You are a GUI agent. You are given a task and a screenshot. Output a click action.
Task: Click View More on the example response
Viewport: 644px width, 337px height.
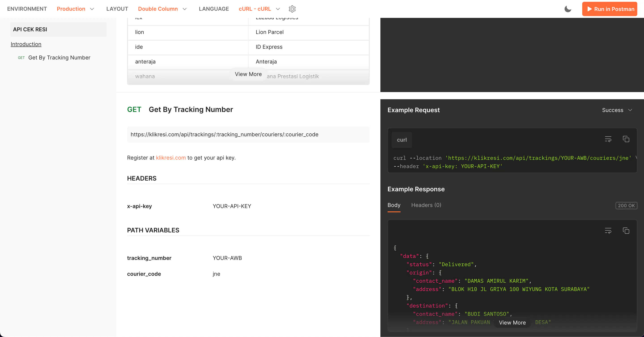tap(512, 322)
